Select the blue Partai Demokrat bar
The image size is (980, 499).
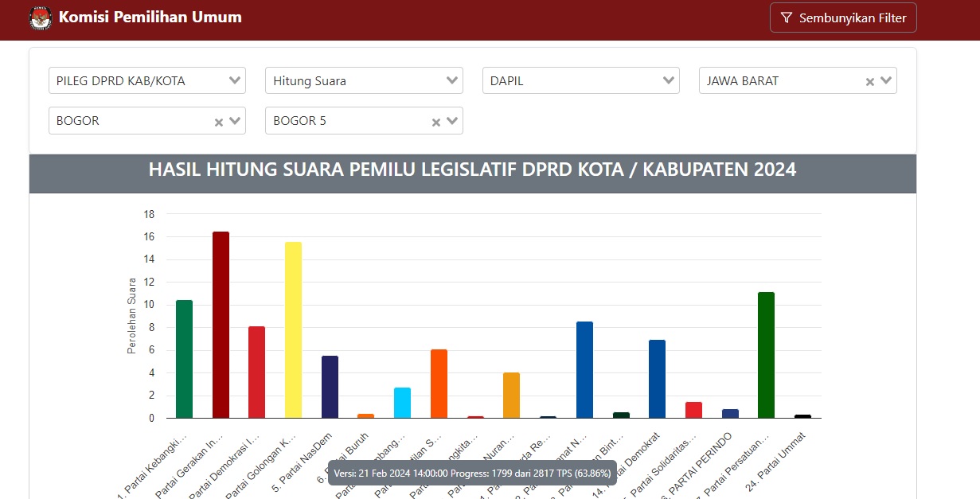pos(657,379)
